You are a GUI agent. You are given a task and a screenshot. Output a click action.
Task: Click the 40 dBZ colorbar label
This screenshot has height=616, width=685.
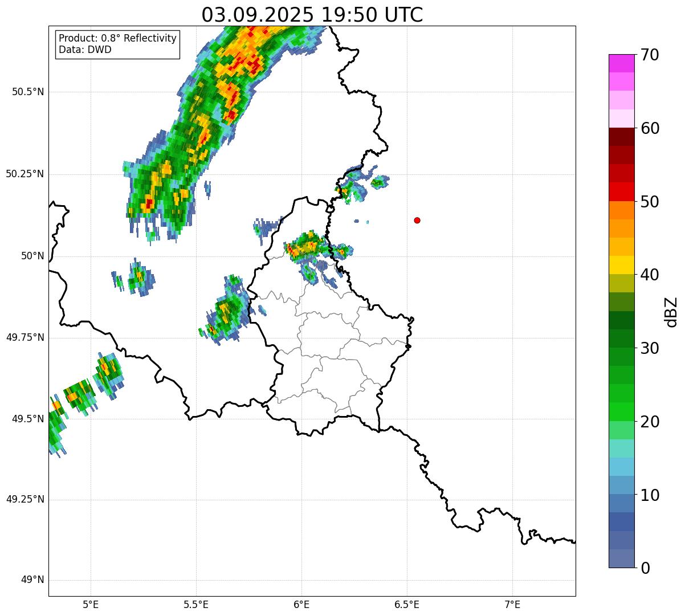(650, 275)
